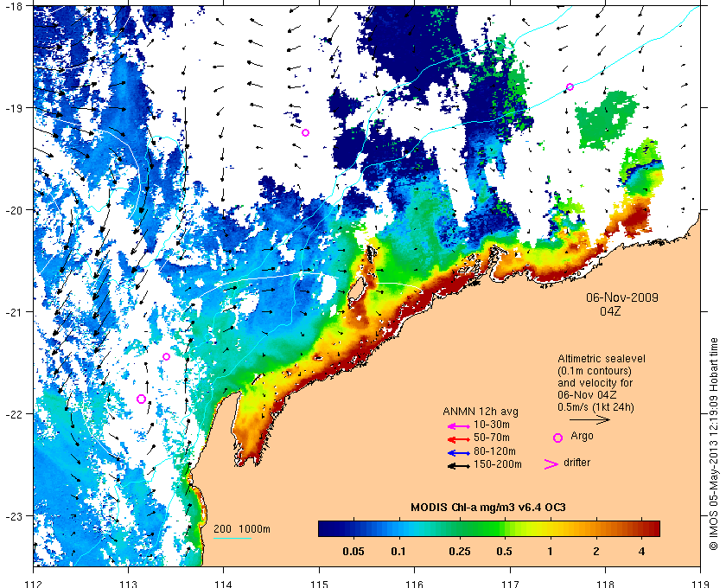Click the '(0.1m contours)' text
726x588 pixels.
(595, 371)
